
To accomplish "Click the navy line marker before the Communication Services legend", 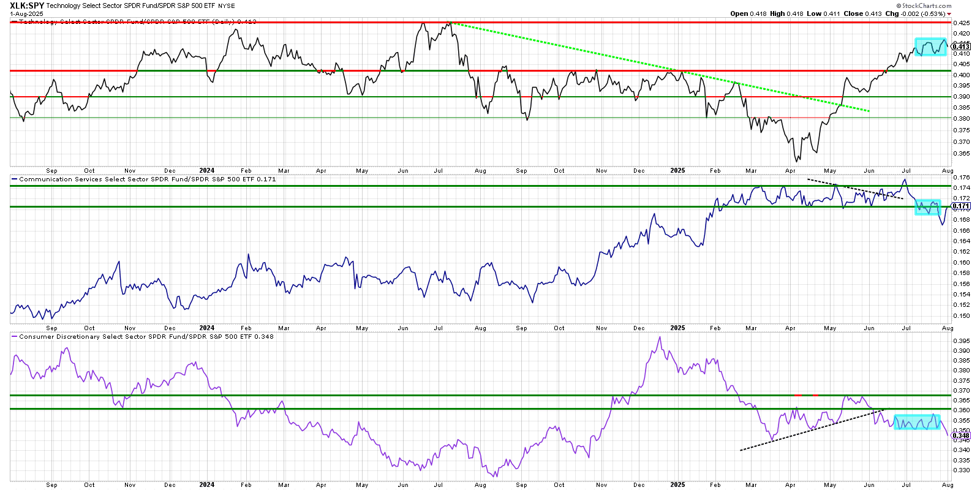I will click(14, 179).
